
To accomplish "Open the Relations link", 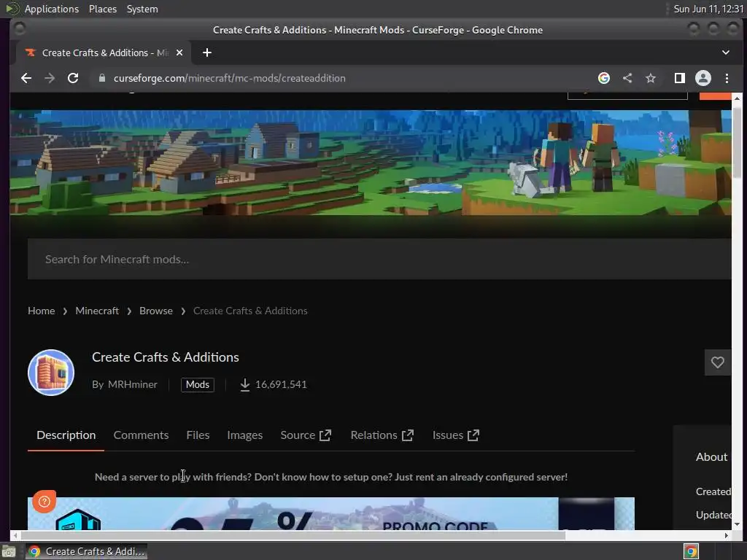I will click(373, 435).
